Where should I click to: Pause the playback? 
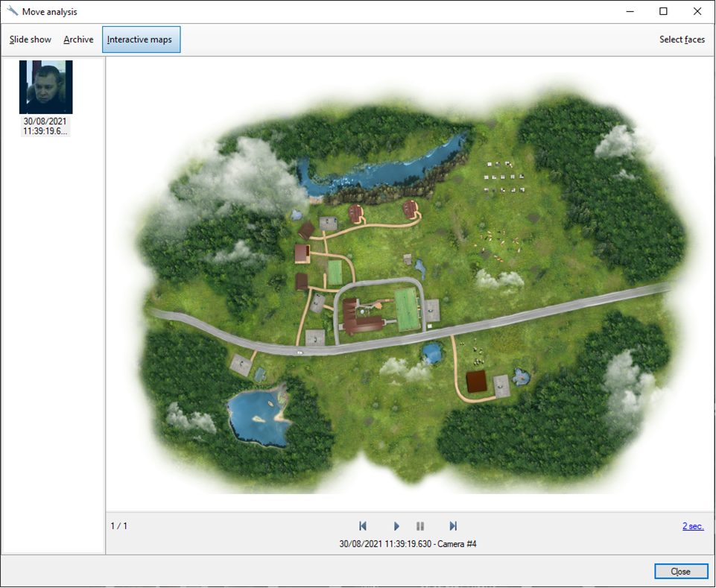coord(420,526)
